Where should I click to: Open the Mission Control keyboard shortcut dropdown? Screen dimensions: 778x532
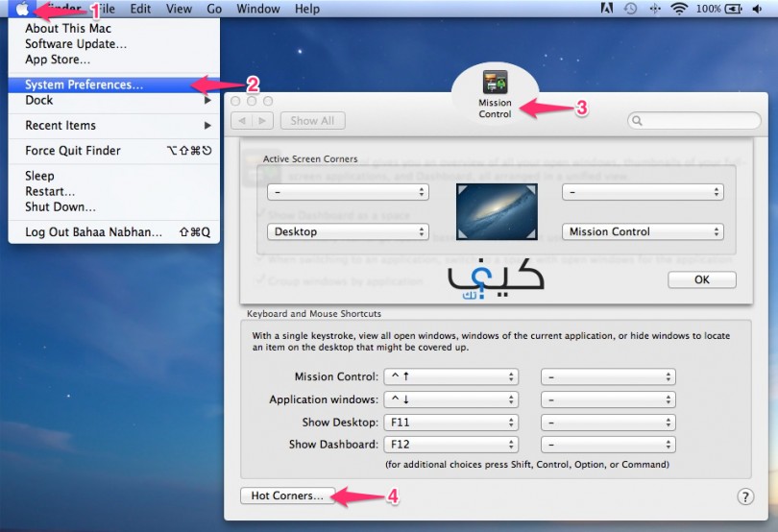[x=450, y=376]
